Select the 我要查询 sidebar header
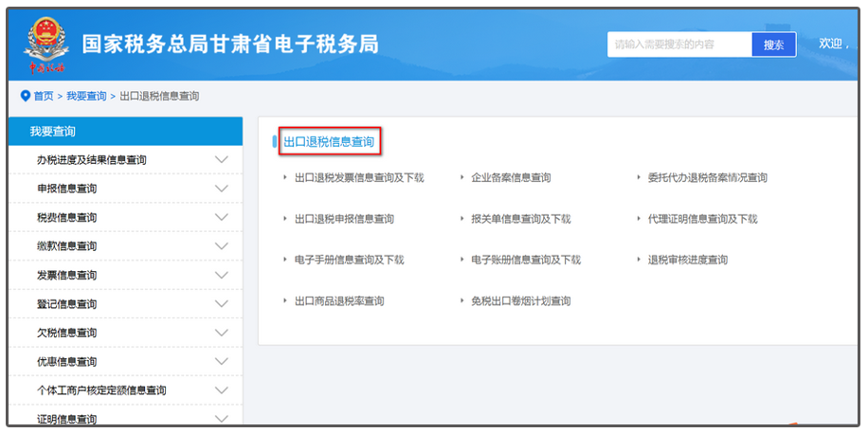The height and width of the screenshot is (433, 868). (126, 132)
